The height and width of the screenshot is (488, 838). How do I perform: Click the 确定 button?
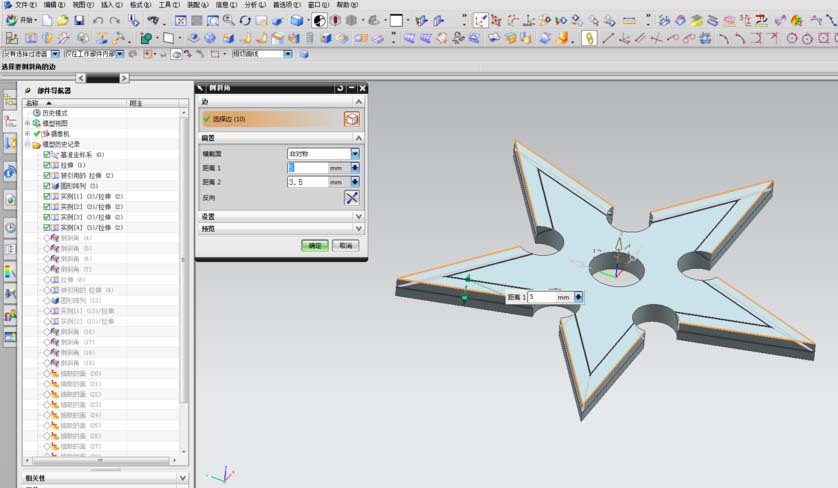point(315,245)
